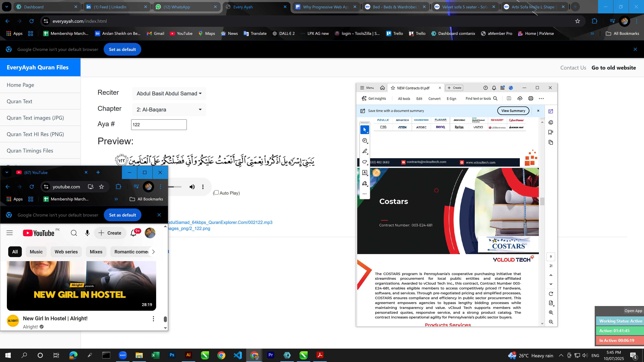The width and height of the screenshot is (644, 362).
Task: Expand hidden bookmarks chevron in main Chrome
Action: click(592, 34)
